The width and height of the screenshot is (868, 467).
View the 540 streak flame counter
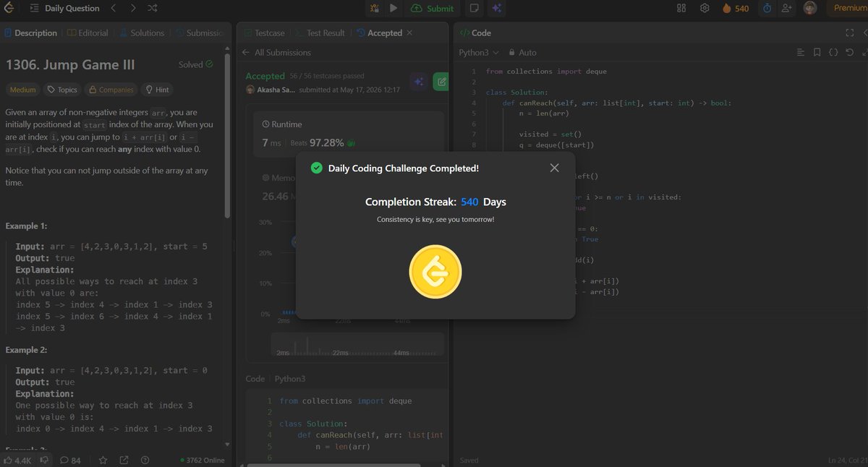click(736, 8)
